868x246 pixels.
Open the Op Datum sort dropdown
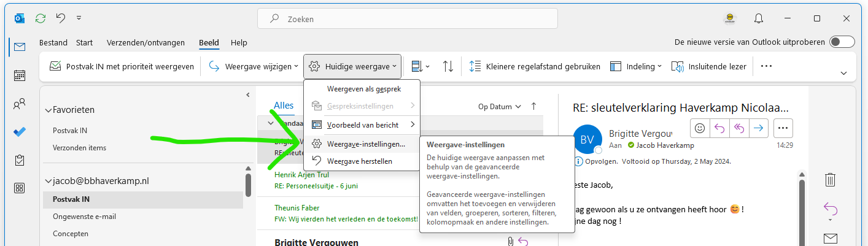(500, 107)
